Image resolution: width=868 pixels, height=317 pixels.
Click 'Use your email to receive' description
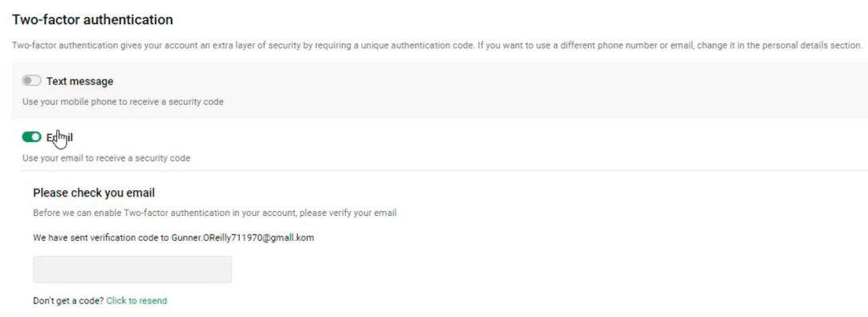click(x=106, y=158)
